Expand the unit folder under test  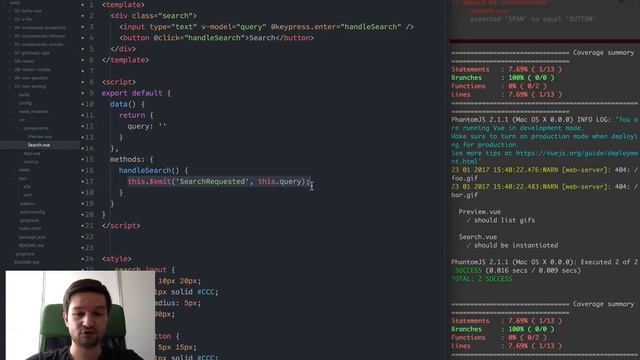coord(28,195)
